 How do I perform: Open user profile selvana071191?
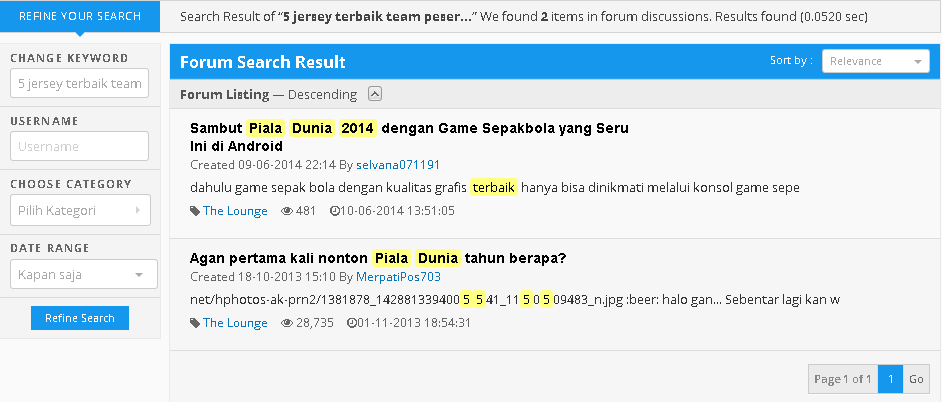pyautogui.click(x=398, y=165)
